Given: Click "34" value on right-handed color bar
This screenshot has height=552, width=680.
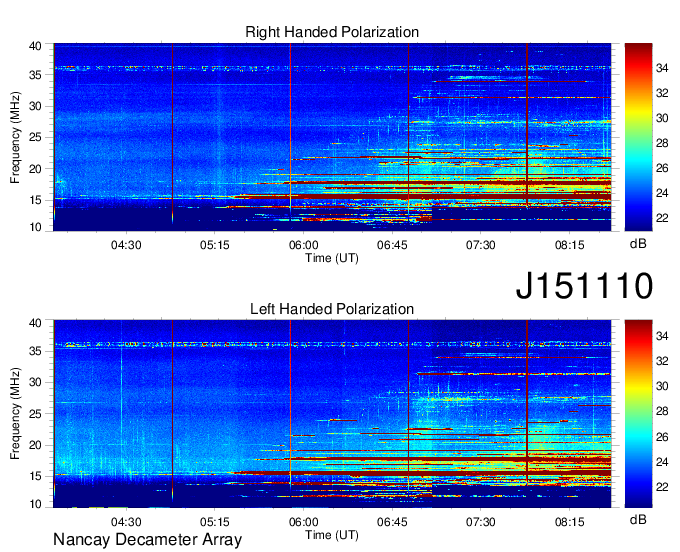Looking at the screenshot, I should point(662,68).
